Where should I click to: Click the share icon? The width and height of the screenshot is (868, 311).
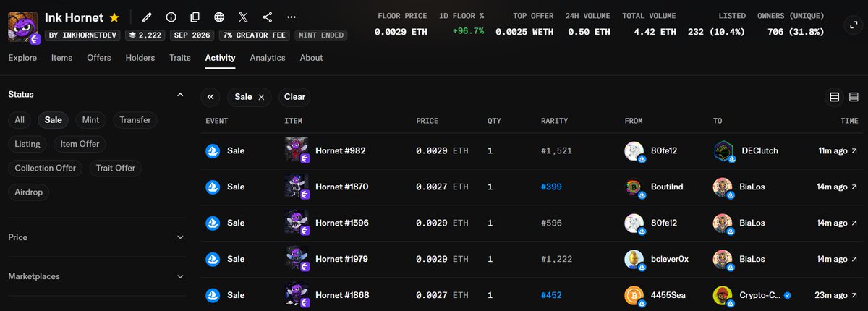pos(268,17)
